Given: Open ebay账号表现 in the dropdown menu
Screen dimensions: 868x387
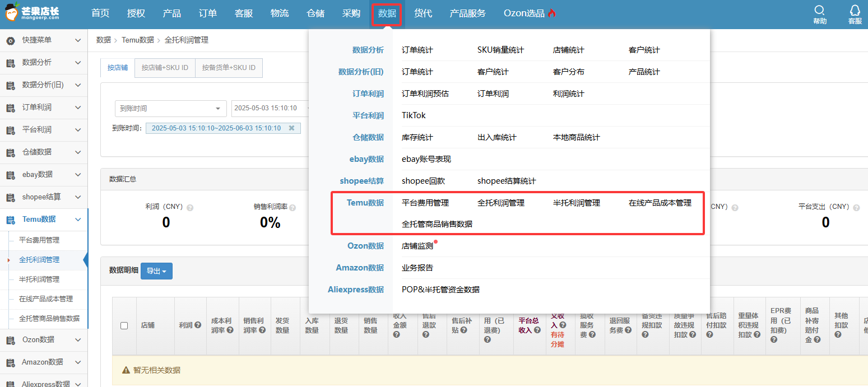Looking at the screenshot, I should click(x=426, y=159).
